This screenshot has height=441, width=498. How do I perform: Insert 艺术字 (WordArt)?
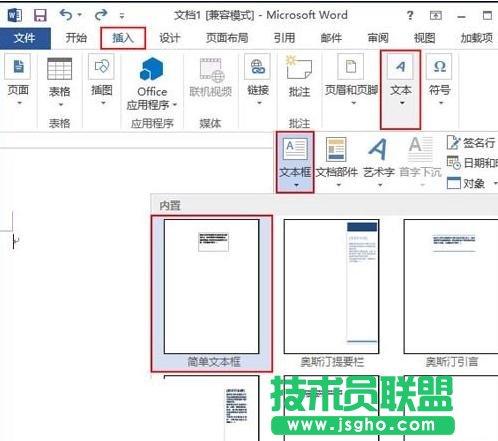379,162
